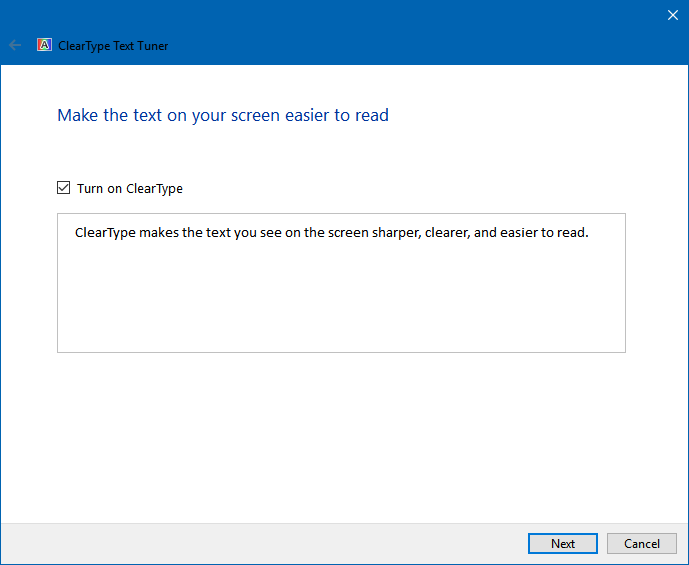The width and height of the screenshot is (689, 565).
Task: Uncheck the Turn on ClearType checkbox
Action: (x=63, y=188)
